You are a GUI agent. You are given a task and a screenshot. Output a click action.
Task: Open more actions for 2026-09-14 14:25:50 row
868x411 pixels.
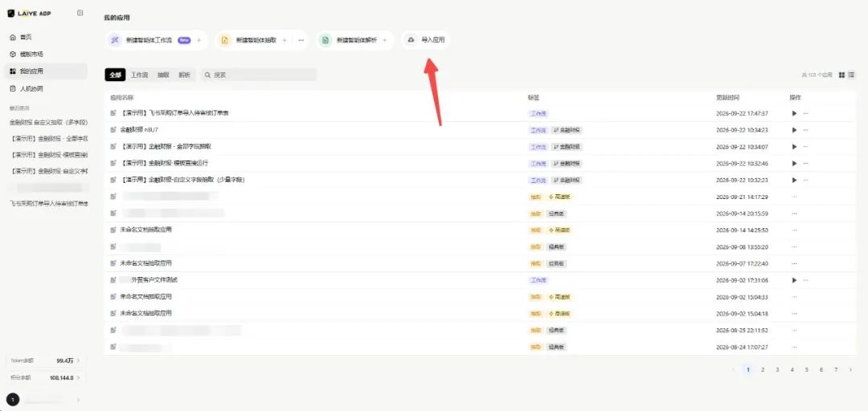click(794, 230)
